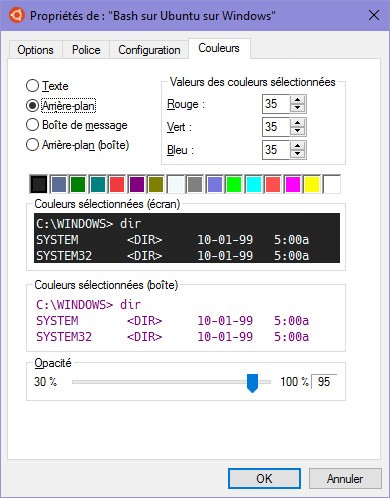Select the magenta color swatch
The height and width of the screenshot is (498, 390).
292,184
